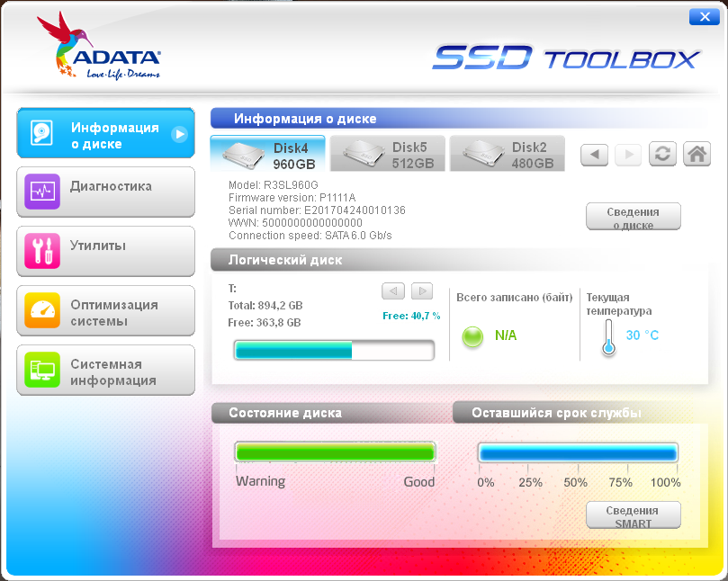Click the Firmware version: P1111A text
Screen dimensions: 728x581
point(292,198)
